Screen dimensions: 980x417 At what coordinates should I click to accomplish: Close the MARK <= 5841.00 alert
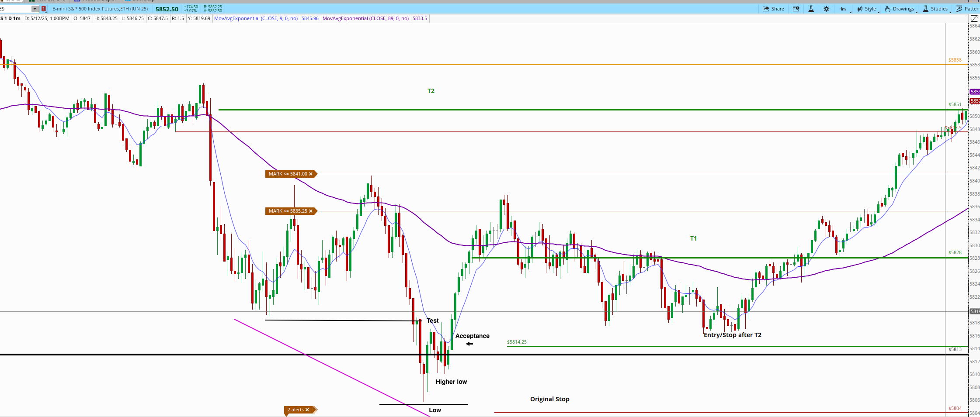[x=311, y=174]
